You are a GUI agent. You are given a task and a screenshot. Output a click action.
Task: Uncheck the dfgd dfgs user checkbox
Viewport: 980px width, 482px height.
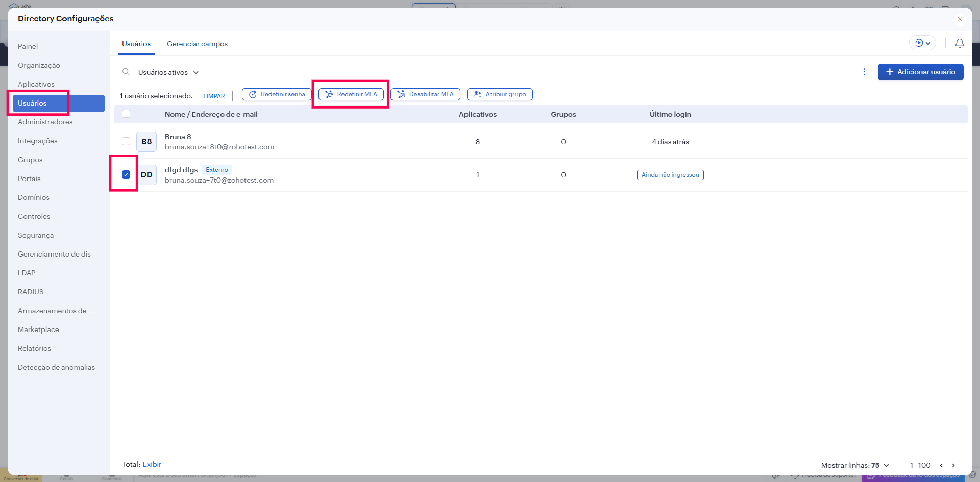tap(126, 175)
